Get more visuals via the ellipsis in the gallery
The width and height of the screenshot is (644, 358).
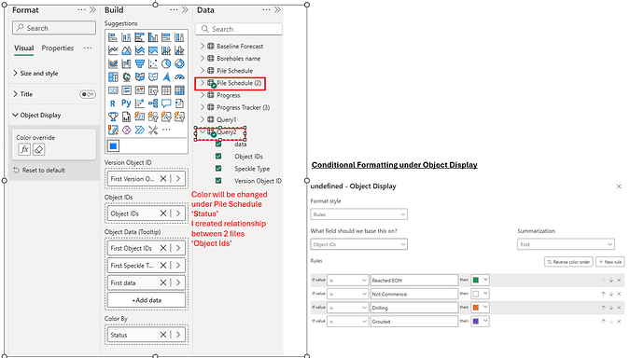(166, 130)
